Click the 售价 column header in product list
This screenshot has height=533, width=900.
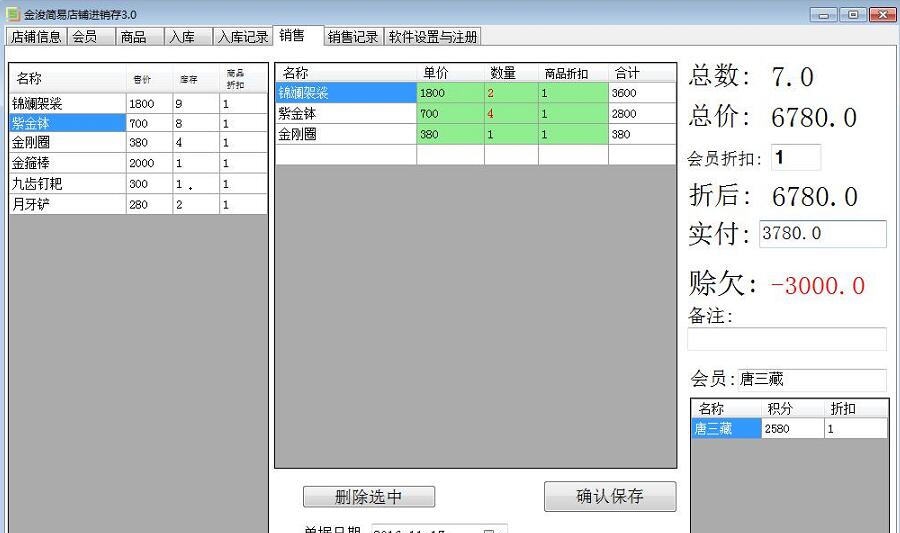(149, 79)
